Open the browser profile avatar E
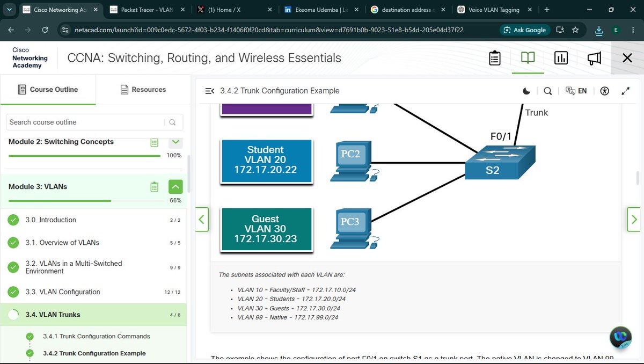 pos(616,30)
